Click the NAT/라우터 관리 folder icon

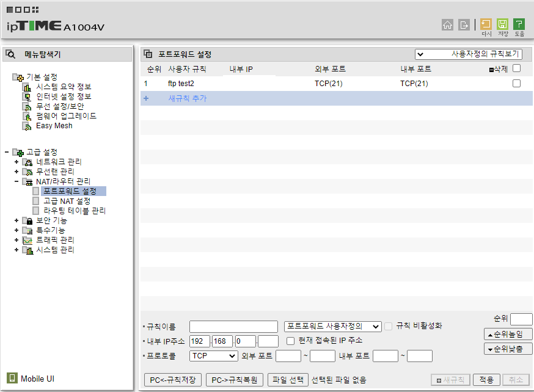(27, 182)
